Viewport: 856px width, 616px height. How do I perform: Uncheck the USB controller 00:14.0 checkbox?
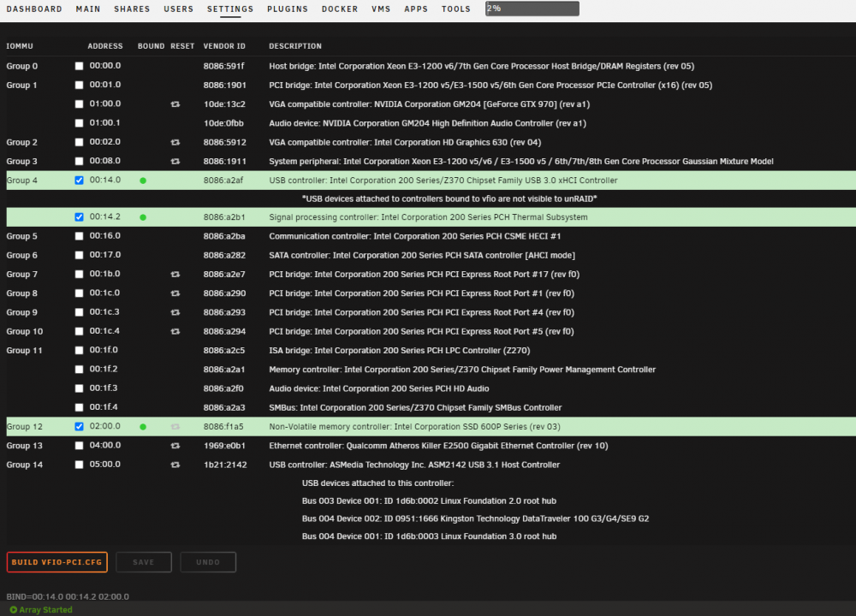79,181
